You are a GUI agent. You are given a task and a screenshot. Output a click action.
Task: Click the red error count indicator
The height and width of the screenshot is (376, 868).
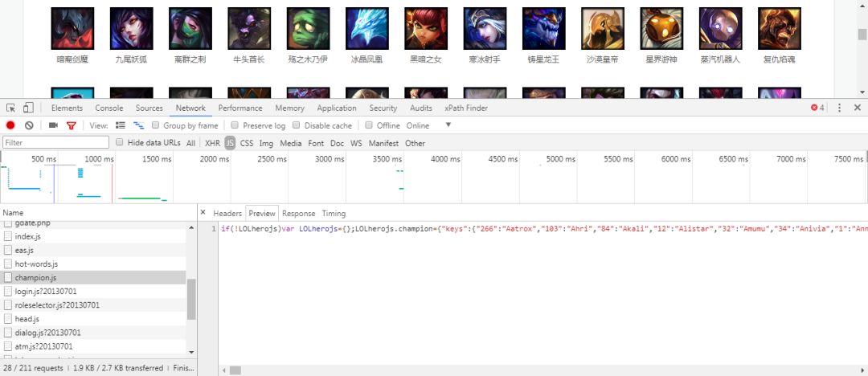(817, 108)
